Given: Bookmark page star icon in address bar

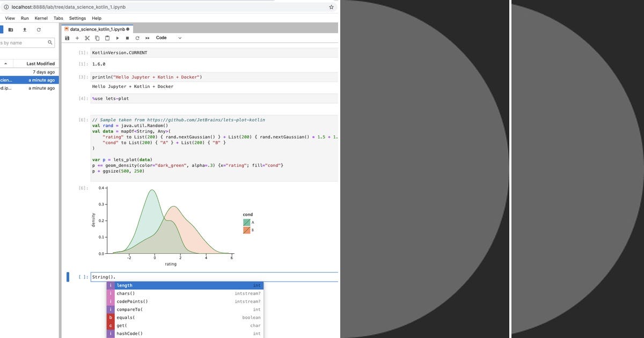Looking at the screenshot, I should [x=332, y=7].
